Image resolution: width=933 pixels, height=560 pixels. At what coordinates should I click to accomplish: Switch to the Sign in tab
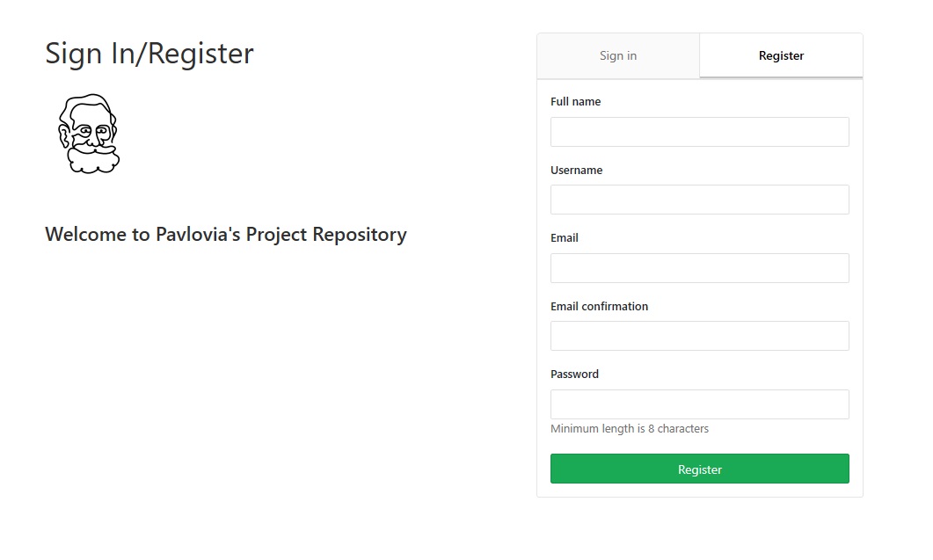618,56
